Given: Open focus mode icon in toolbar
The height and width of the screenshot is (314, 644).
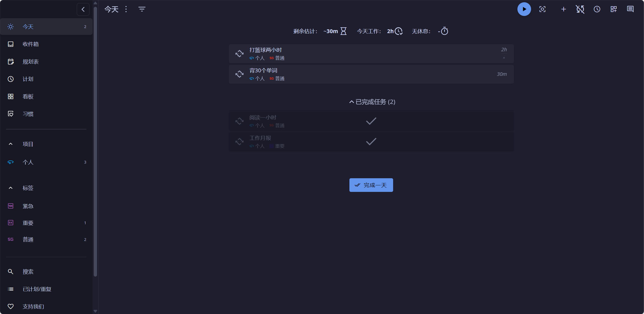Looking at the screenshot, I should (x=542, y=9).
